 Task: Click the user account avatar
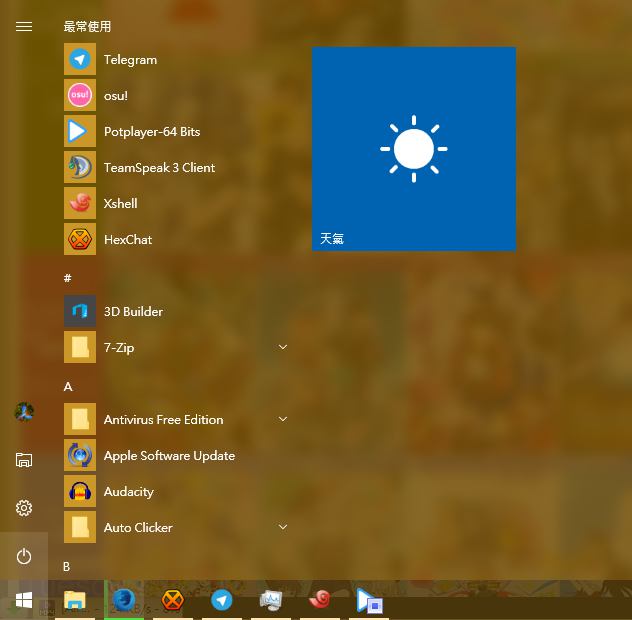(24, 412)
